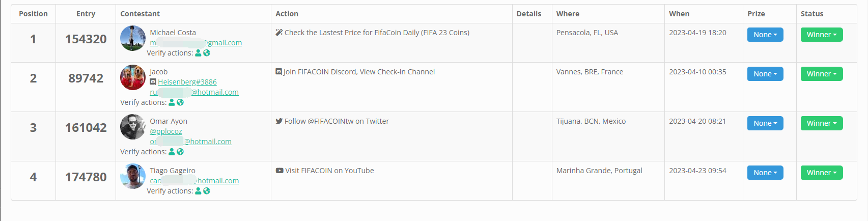Open the None prize dropdown for Jacob
868x221 pixels.
click(765, 74)
